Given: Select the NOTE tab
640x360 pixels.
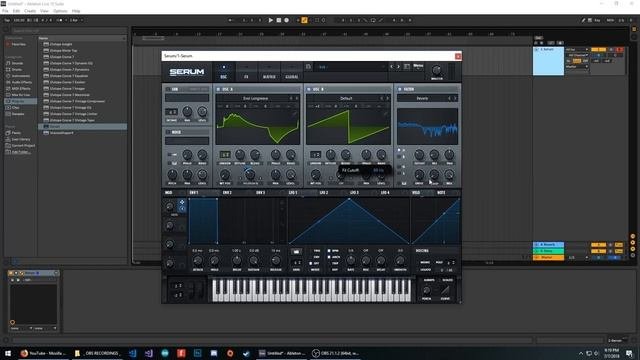Looking at the screenshot, I should [441, 193].
